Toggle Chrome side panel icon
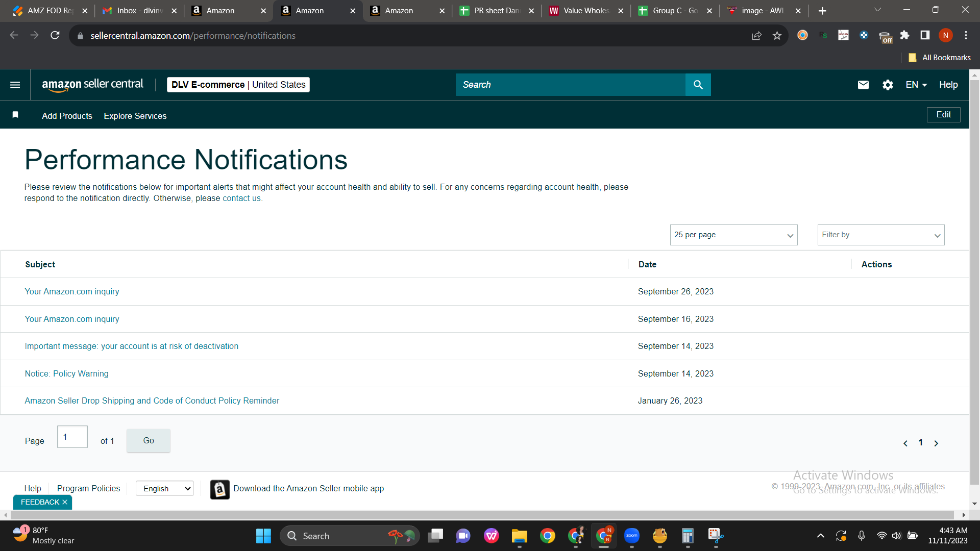The image size is (980, 551). 925,35
